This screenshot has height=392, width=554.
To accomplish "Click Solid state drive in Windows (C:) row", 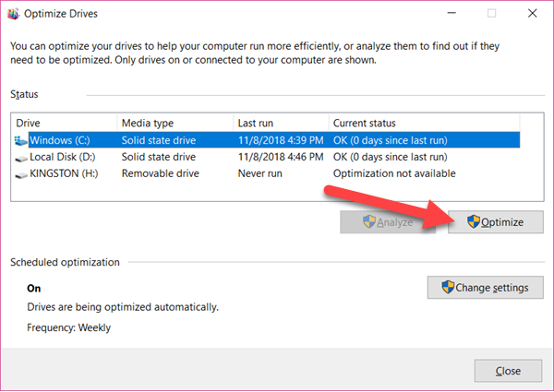I will point(159,140).
